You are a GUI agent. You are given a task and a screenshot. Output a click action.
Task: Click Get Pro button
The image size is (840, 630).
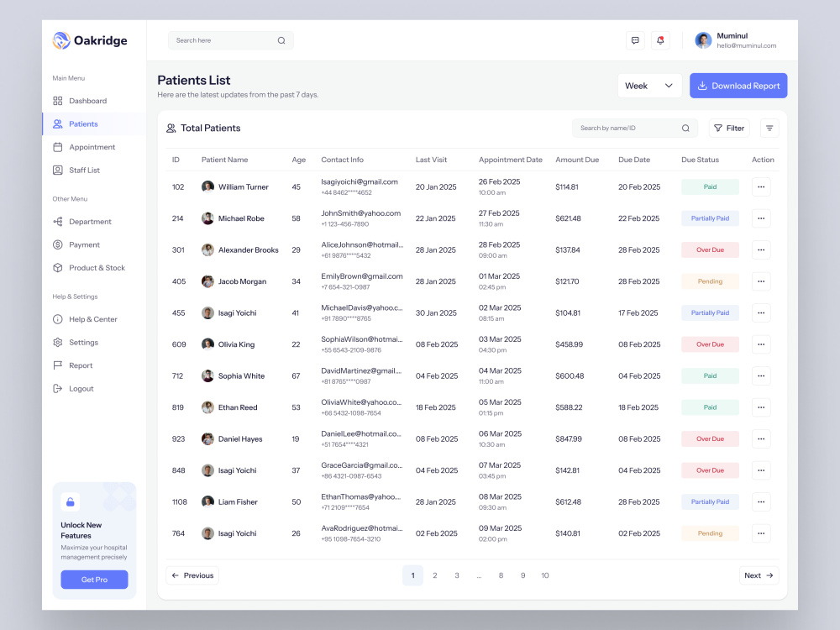click(x=94, y=580)
